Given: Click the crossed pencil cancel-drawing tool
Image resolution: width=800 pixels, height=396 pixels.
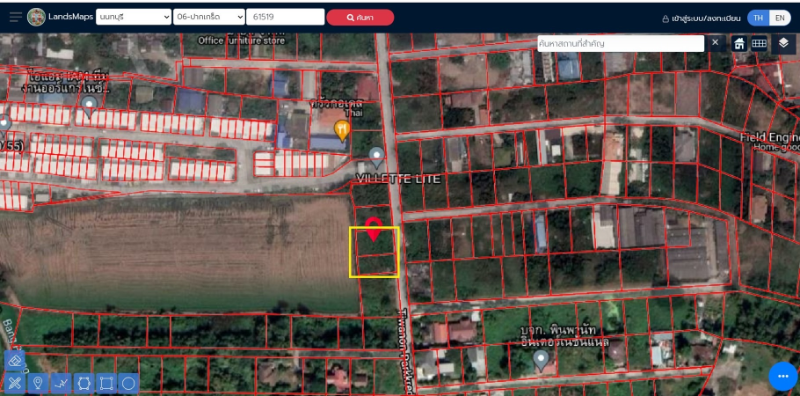Looking at the screenshot, I should point(15,383).
